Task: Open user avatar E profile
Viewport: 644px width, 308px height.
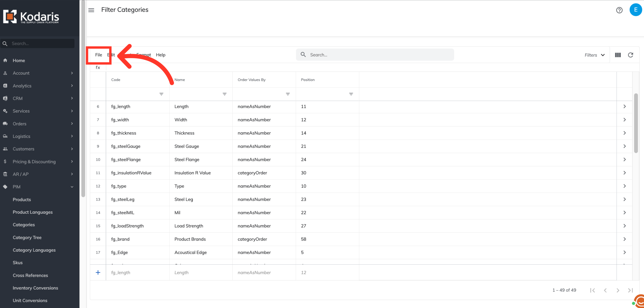Action: point(635,10)
